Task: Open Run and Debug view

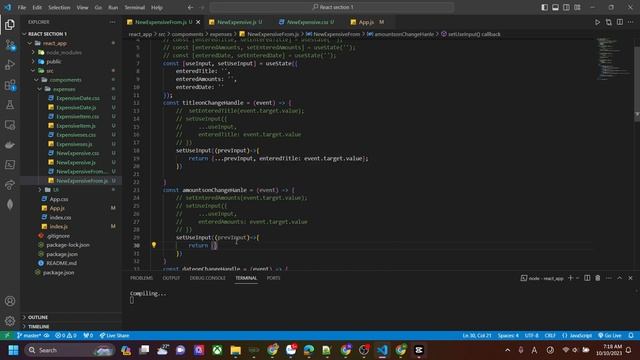Action: tap(10, 65)
